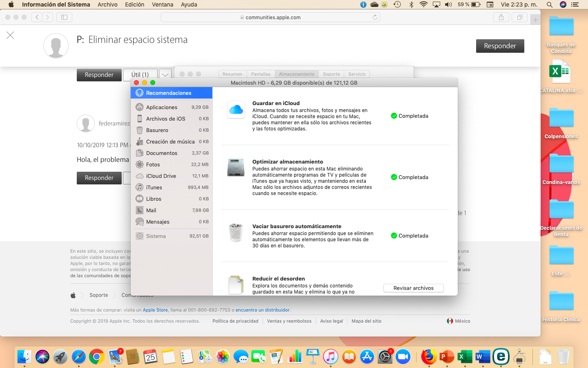Follow the Apple Store link
Viewport: 588px width, 368px height.
point(155,310)
